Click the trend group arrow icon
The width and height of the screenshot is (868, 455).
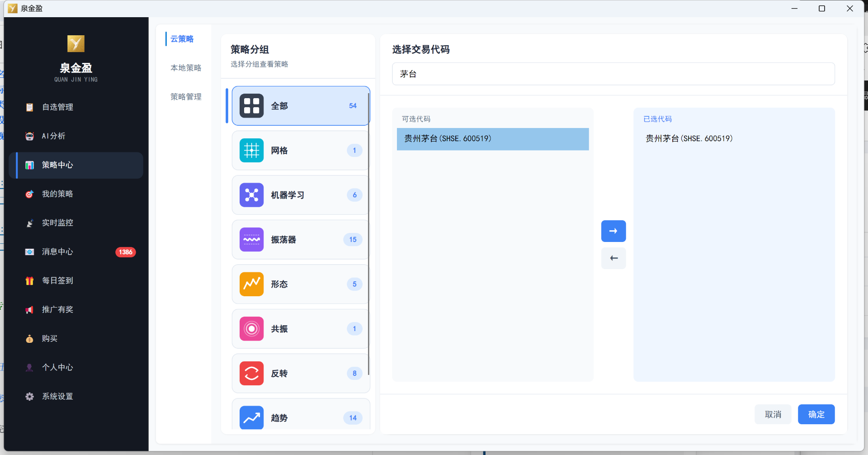pyautogui.click(x=251, y=417)
